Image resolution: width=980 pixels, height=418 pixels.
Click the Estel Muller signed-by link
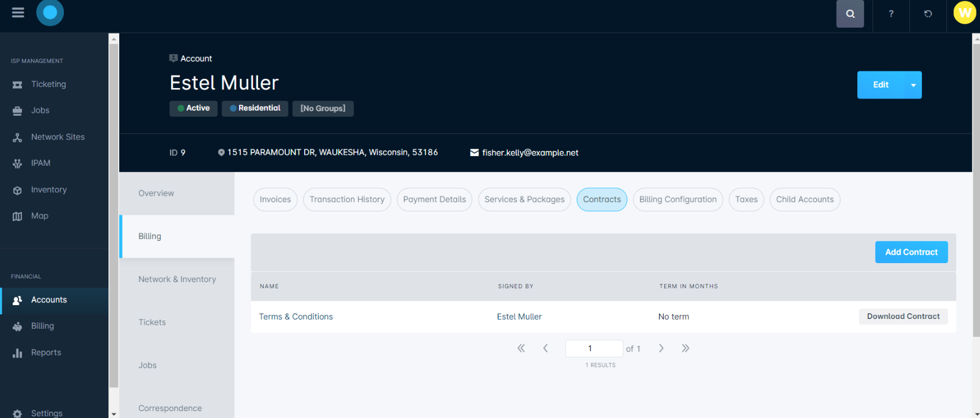519,317
